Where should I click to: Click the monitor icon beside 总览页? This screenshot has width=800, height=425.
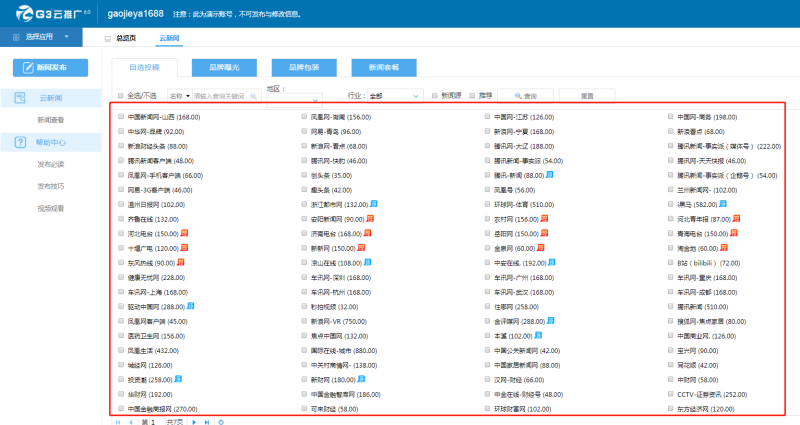coord(108,39)
